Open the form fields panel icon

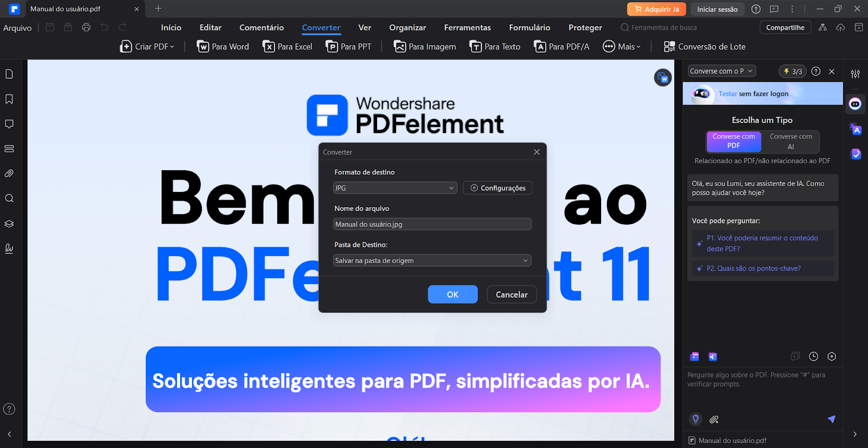click(x=9, y=149)
